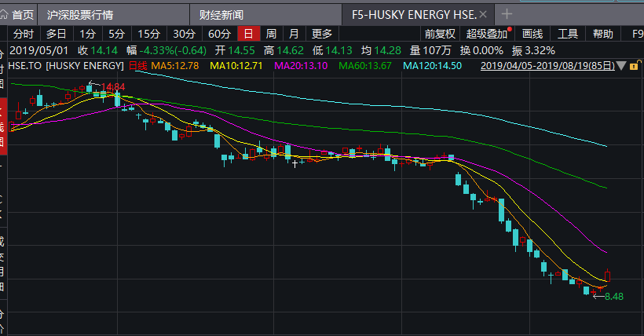
Task: Click the MA10:12.71 indicator label
Action: [x=236, y=66]
